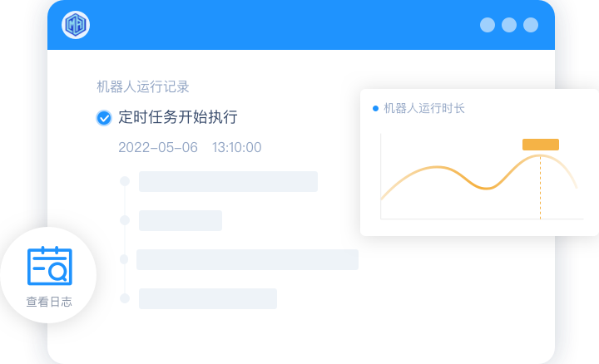Click the orange dashed marker line
The height and width of the screenshot is (364, 599).
(x=540, y=187)
